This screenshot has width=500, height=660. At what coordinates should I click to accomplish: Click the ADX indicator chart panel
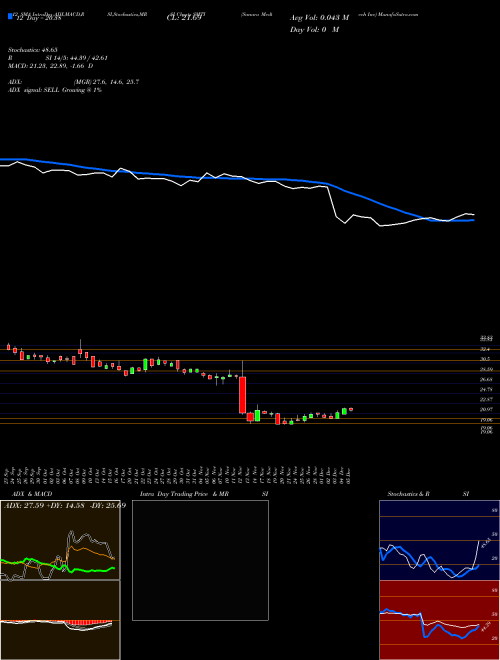pos(60,540)
